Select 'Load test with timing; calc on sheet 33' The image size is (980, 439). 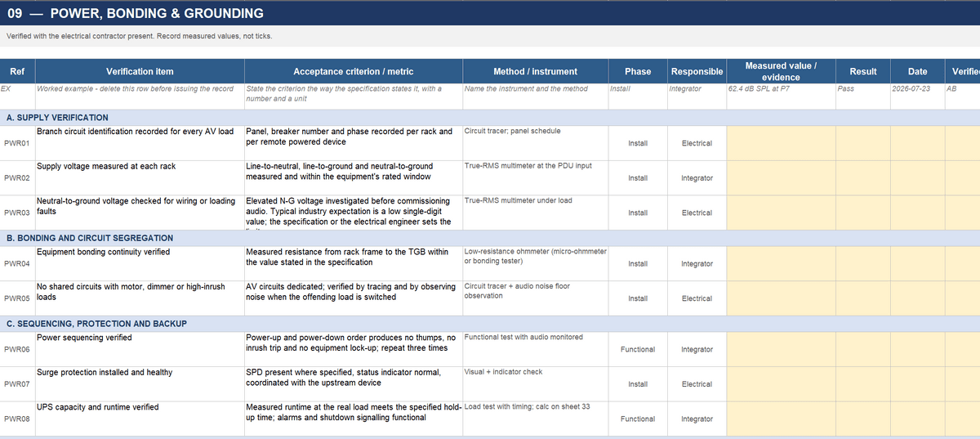pos(535,419)
